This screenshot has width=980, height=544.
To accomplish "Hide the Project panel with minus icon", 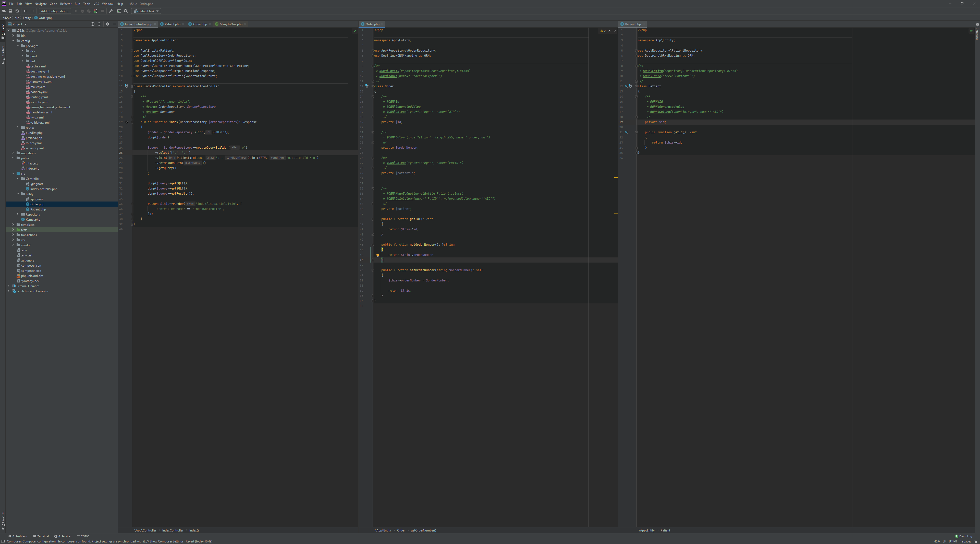I will point(114,24).
